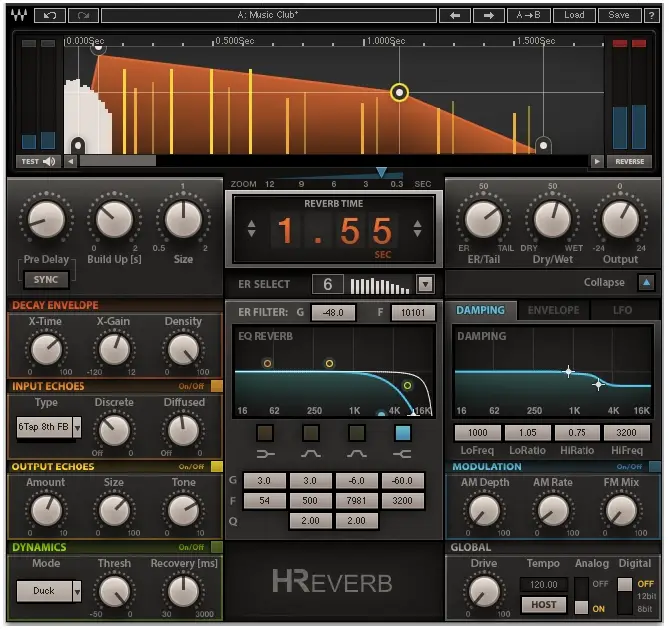Click the TEST speaker button
Viewport: 669px width, 630px height.
click(x=38, y=162)
